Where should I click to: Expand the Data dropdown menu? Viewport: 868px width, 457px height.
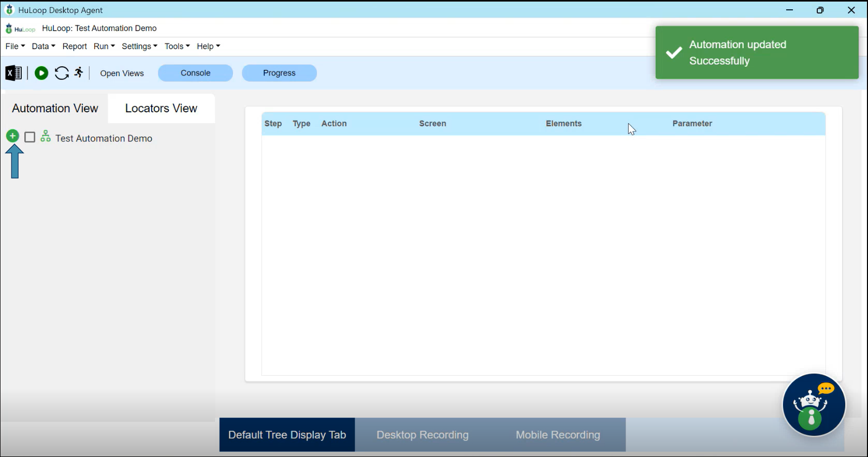click(44, 47)
